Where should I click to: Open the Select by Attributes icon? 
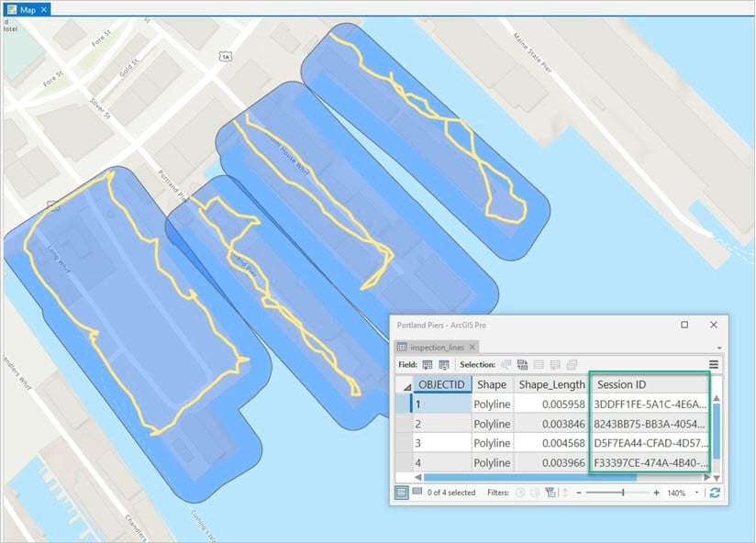507,365
